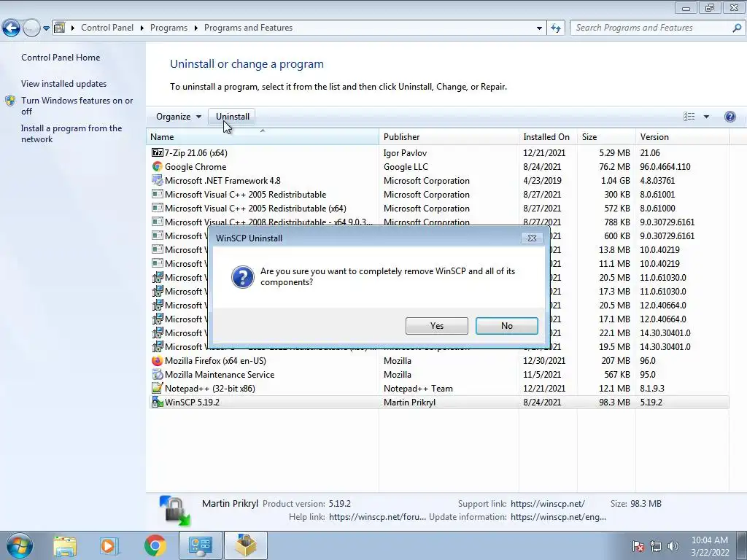This screenshot has height=560, width=747.
Task: Open Turn Windows features on or off
Action: click(x=77, y=106)
